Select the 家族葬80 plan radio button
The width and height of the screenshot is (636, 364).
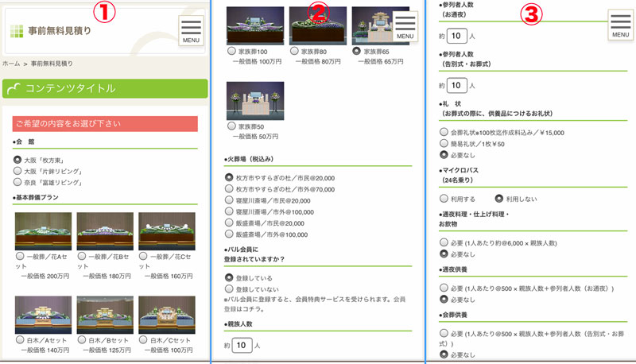tap(295, 51)
